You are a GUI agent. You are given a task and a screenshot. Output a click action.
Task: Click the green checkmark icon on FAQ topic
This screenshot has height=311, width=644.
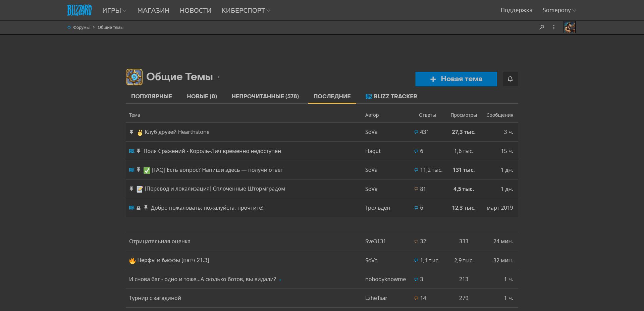[147, 170]
